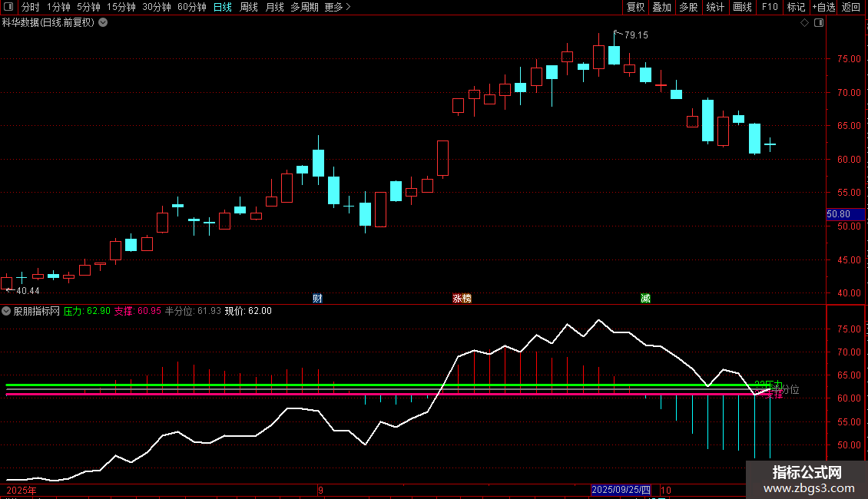Switch to the 周线 weekly chart tab
The height and width of the screenshot is (499, 868).
[x=249, y=7]
